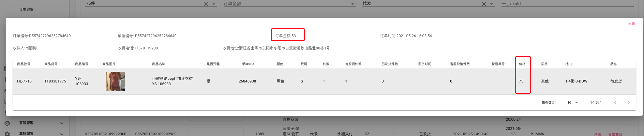Open the 代发 dropdown arrow
The image size is (644, 136).
point(492,4)
